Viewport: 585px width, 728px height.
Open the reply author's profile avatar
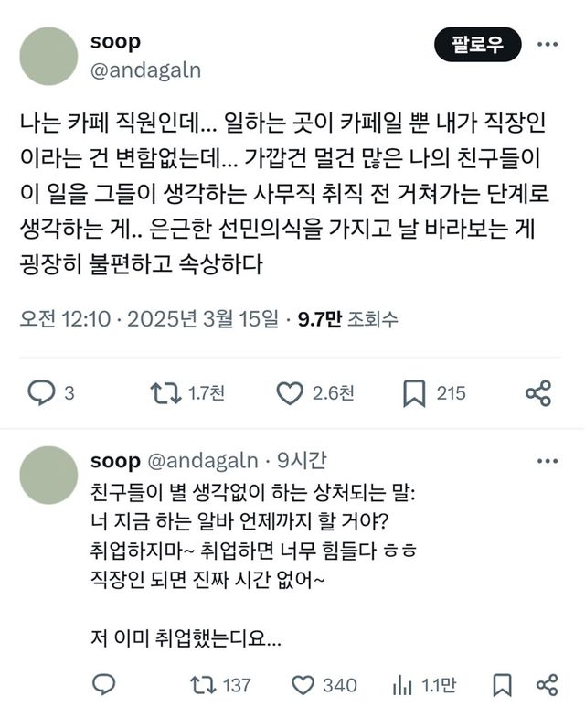coord(48,476)
